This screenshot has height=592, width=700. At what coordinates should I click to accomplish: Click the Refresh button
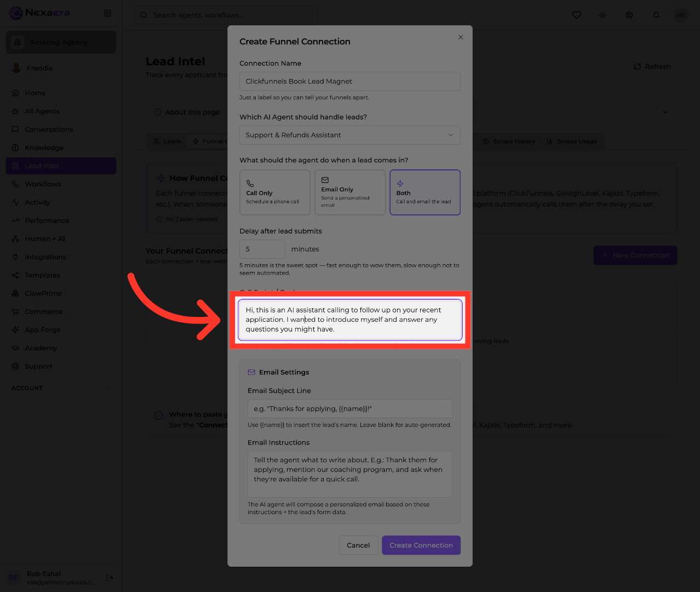point(652,67)
